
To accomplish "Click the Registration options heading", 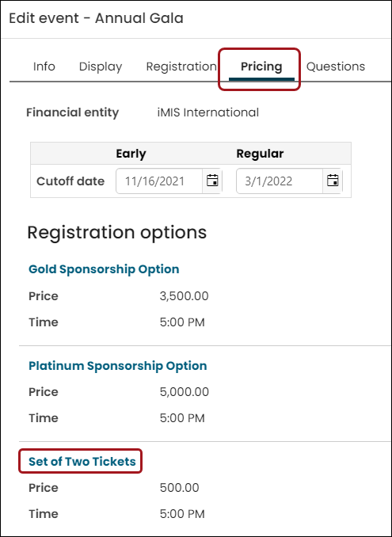I will coord(116,233).
